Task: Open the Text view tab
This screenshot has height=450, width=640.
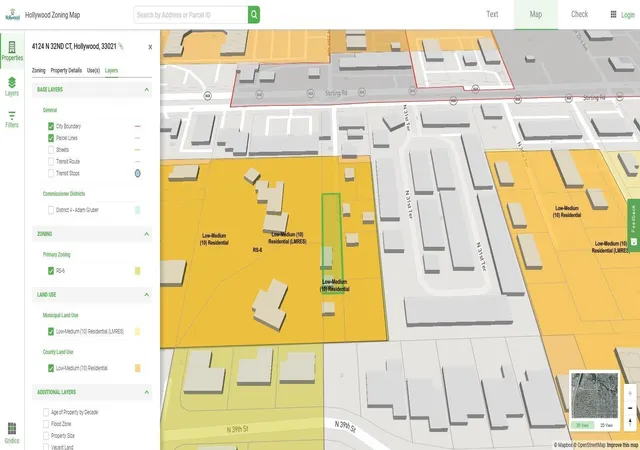Action: pos(492,14)
